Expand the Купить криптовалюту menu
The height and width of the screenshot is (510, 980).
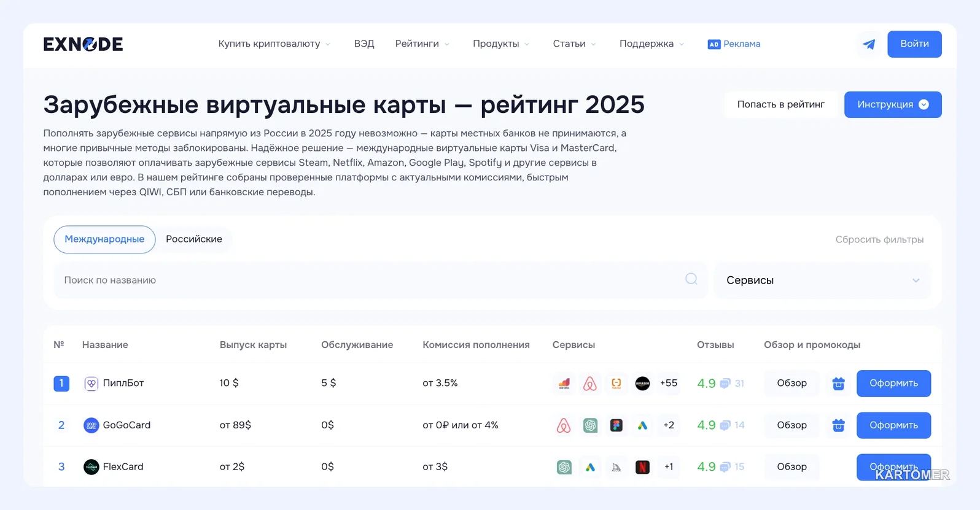pyautogui.click(x=274, y=44)
